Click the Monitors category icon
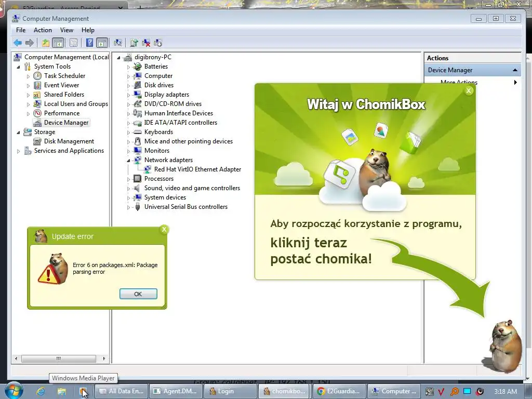Viewport: 532px width, 399px height. (x=137, y=150)
